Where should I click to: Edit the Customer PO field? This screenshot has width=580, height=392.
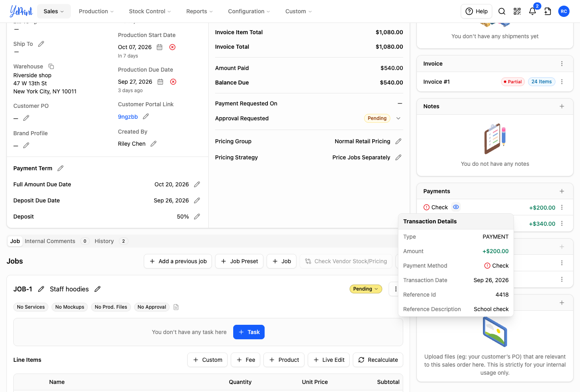coord(26,118)
